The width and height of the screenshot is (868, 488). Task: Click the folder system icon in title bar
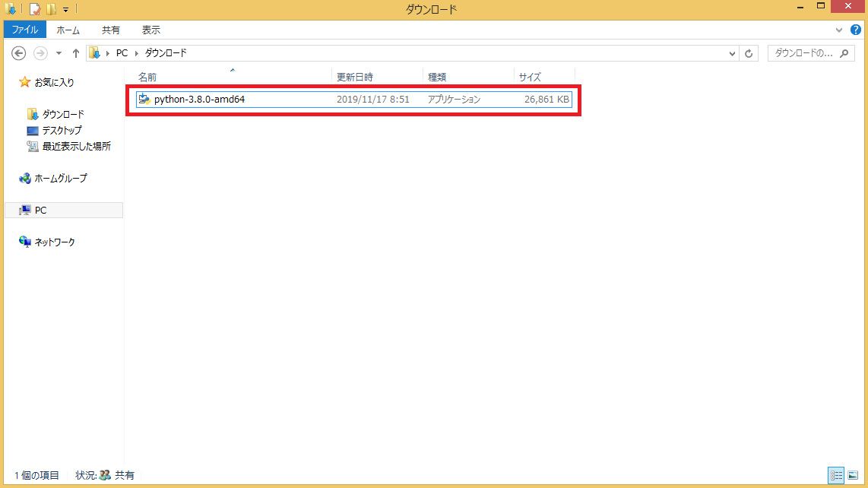pyautogui.click(x=10, y=9)
